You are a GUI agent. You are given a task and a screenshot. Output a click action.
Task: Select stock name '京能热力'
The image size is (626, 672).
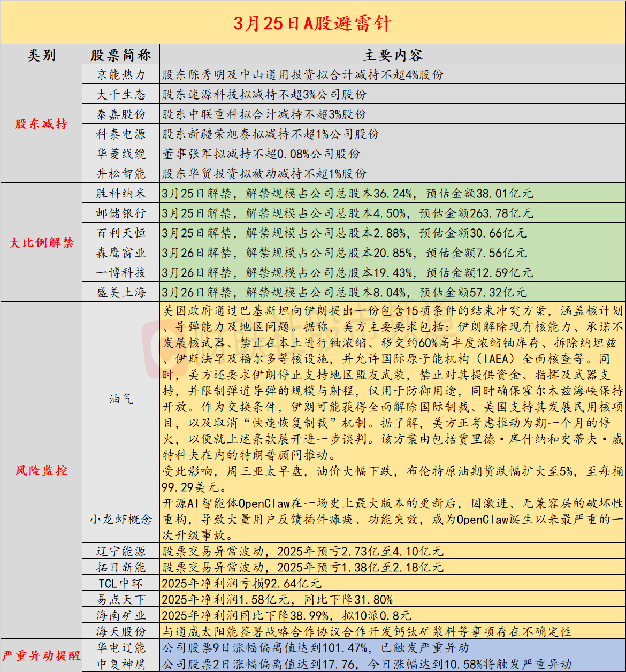pyautogui.click(x=121, y=75)
